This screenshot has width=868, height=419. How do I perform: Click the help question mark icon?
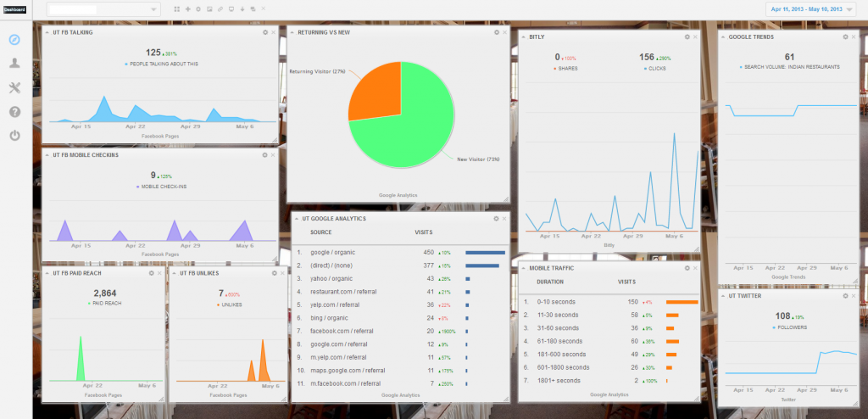click(14, 112)
